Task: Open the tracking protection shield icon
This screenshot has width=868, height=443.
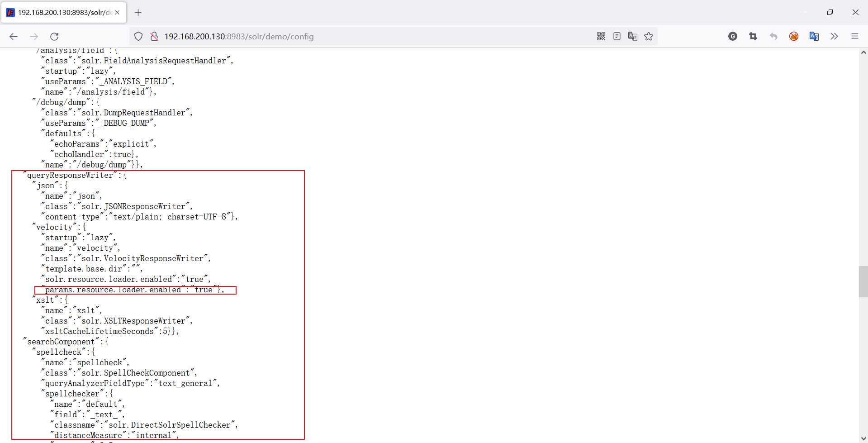Action: tap(138, 37)
